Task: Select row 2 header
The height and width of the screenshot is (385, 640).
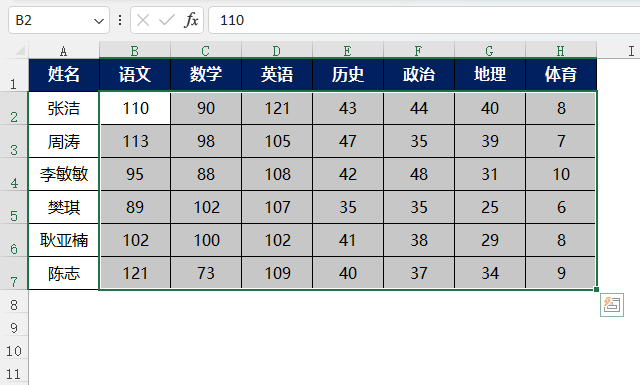Action: point(14,108)
